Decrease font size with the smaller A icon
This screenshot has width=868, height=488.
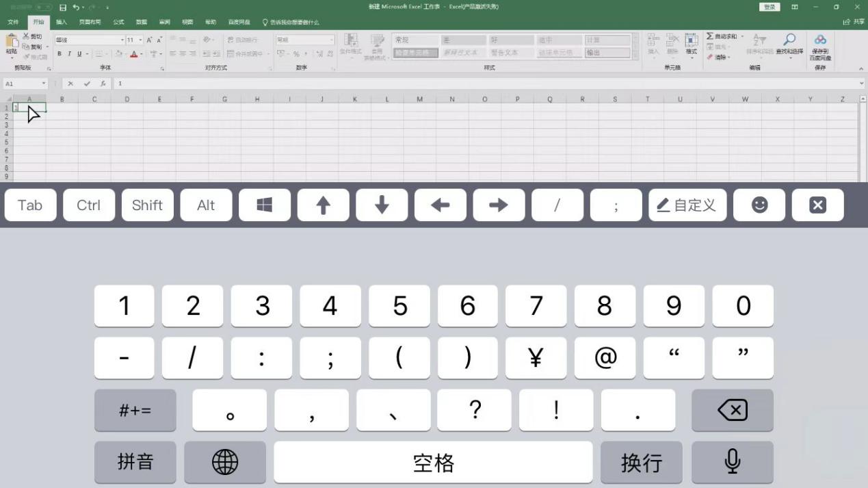(x=159, y=40)
